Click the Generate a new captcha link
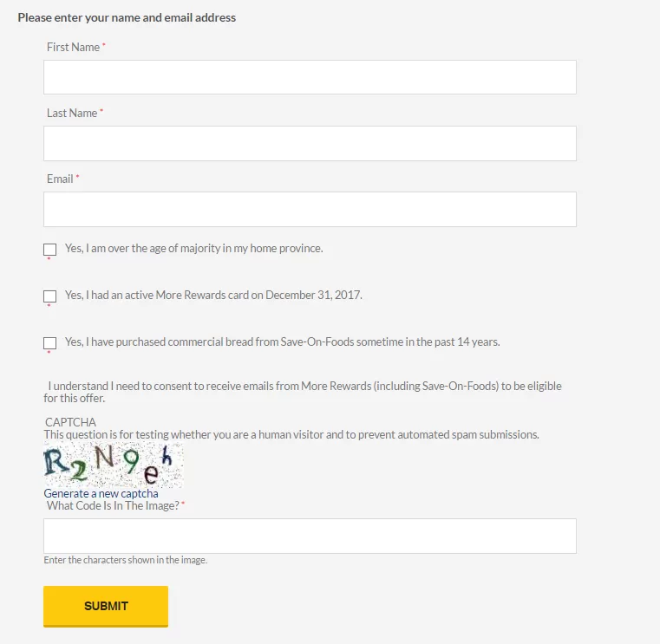Screen dimensions: 660x644 101,493
